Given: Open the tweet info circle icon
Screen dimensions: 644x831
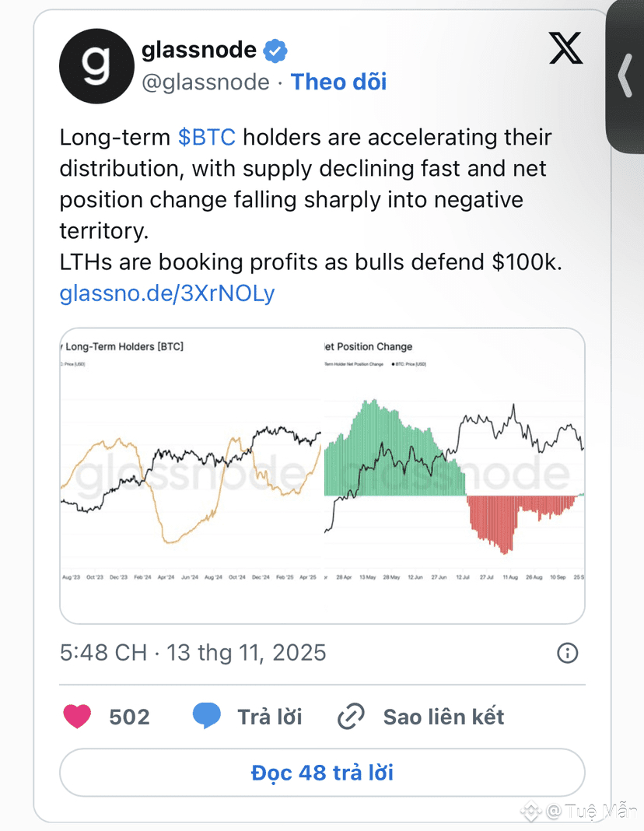Looking at the screenshot, I should click(x=568, y=653).
